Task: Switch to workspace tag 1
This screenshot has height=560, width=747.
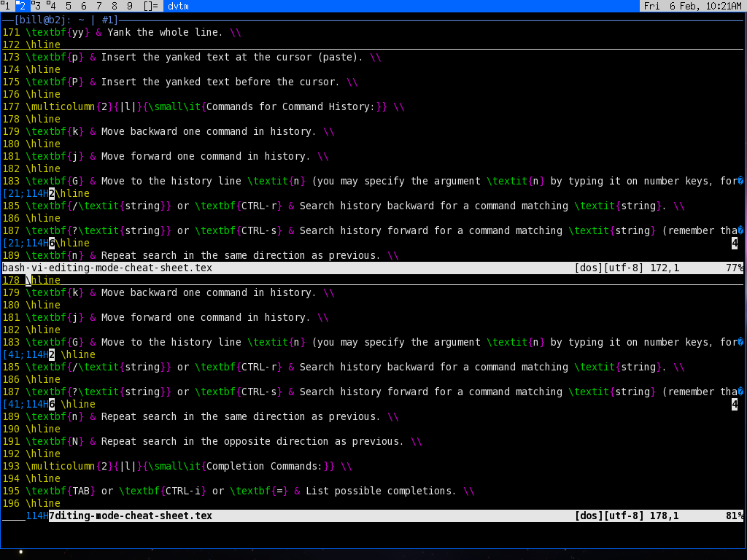Action: click(x=6, y=6)
